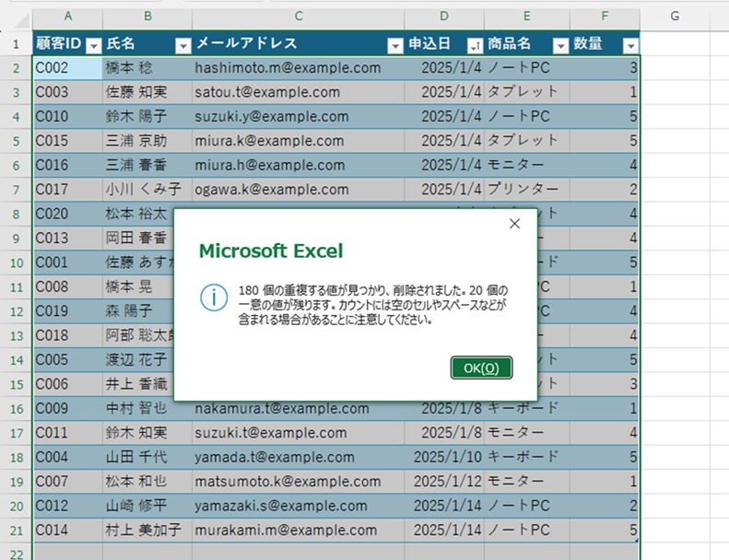Click name cell 村上 美加子
Viewport: 729px width, 560px height.
[147, 531]
